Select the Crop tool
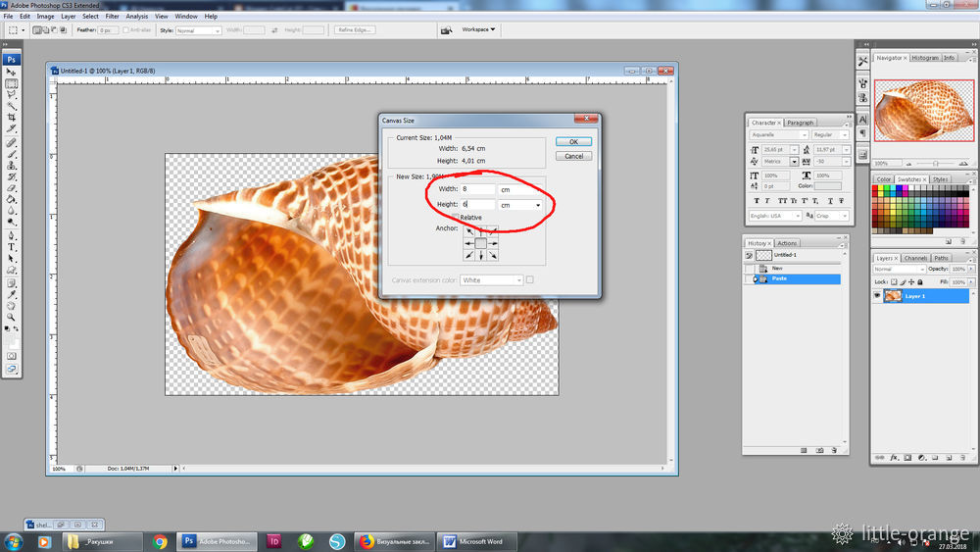The width and height of the screenshot is (980, 552). [x=12, y=118]
